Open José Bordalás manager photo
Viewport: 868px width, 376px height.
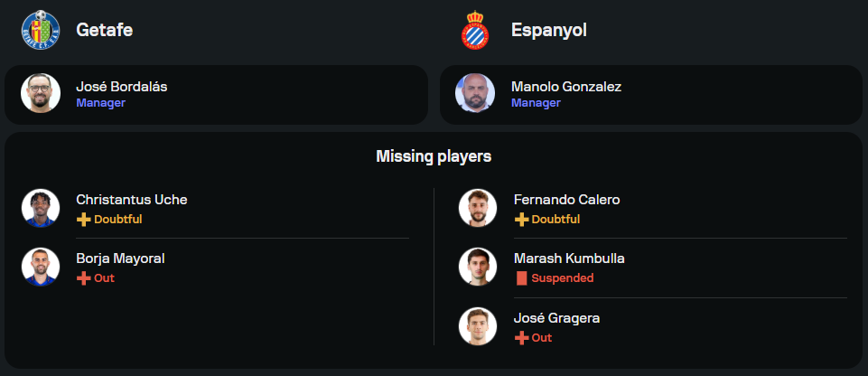tap(41, 93)
